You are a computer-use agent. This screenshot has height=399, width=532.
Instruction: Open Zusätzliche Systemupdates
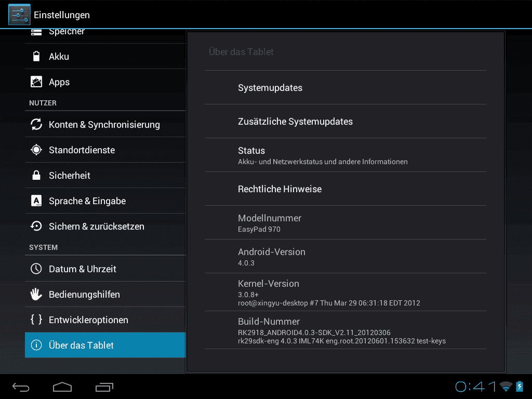coord(345,121)
